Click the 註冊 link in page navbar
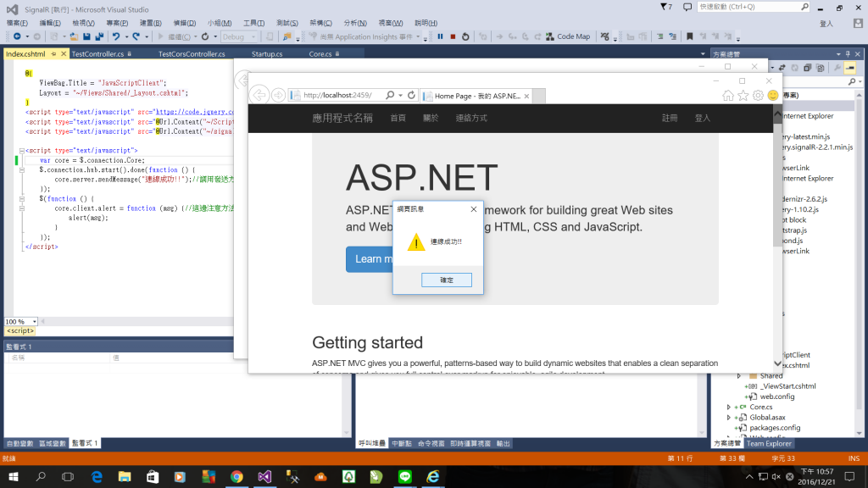 pyautogui.click(x=670, y=118)
